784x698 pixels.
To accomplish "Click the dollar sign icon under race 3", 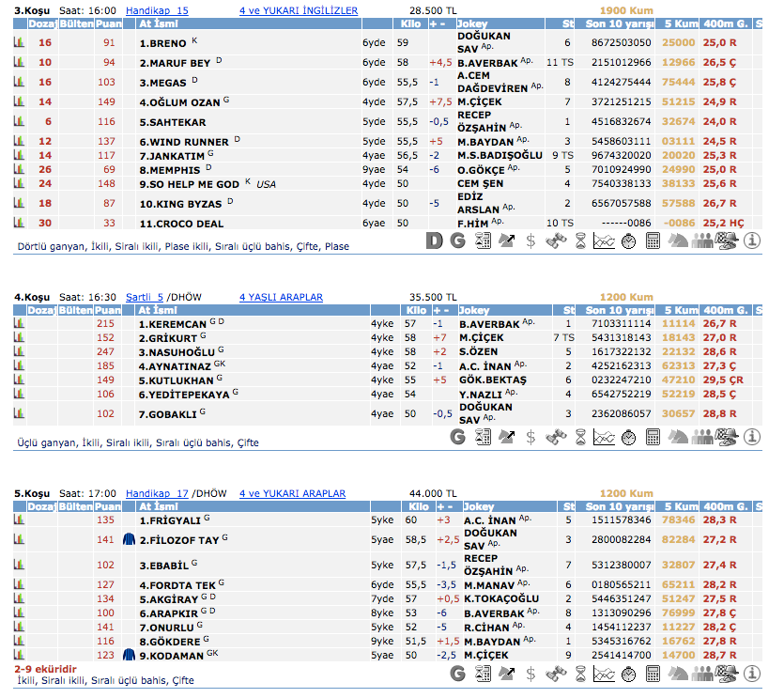I will tap(531, 240).
